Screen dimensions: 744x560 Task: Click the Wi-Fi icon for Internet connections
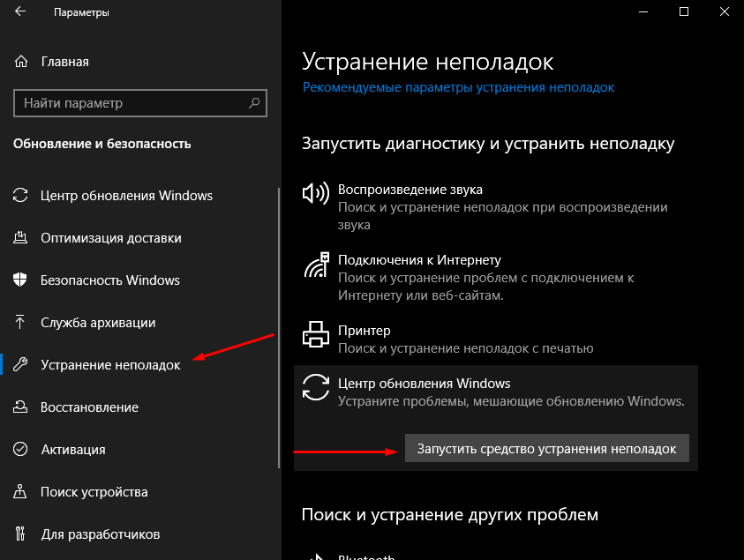pos(317,265)
